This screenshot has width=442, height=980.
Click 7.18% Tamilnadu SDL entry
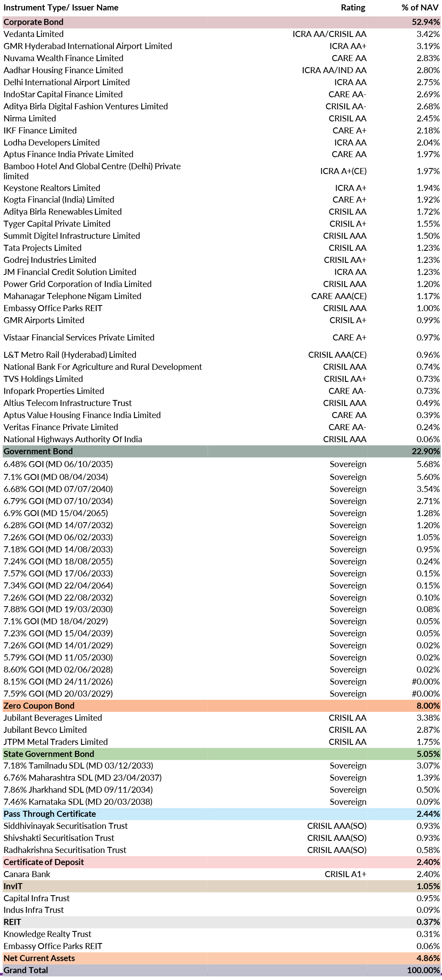tap(78, 766)
